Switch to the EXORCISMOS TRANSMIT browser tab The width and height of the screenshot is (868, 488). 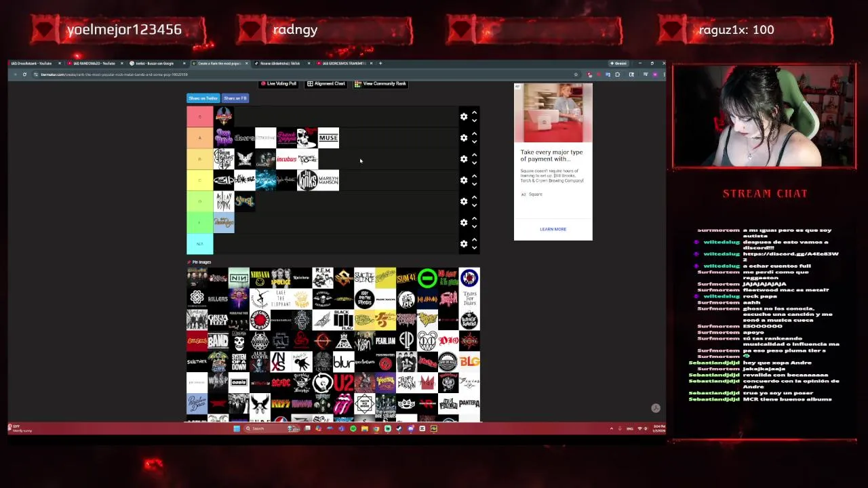pyautogui.click(x=344, y=63)
